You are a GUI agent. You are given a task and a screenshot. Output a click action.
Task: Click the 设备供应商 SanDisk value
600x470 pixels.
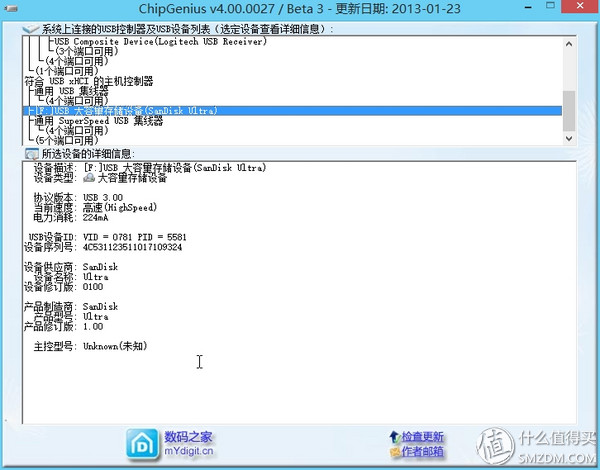[x=100, y=267]
